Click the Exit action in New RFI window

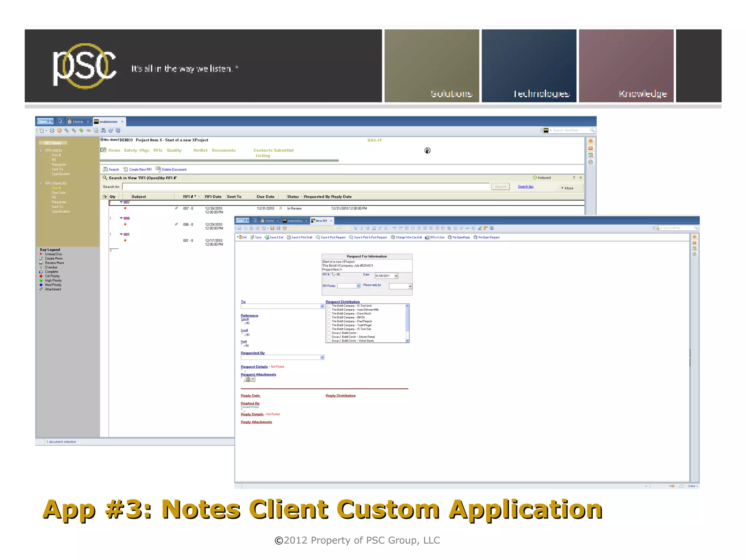[x=242, y=237]
